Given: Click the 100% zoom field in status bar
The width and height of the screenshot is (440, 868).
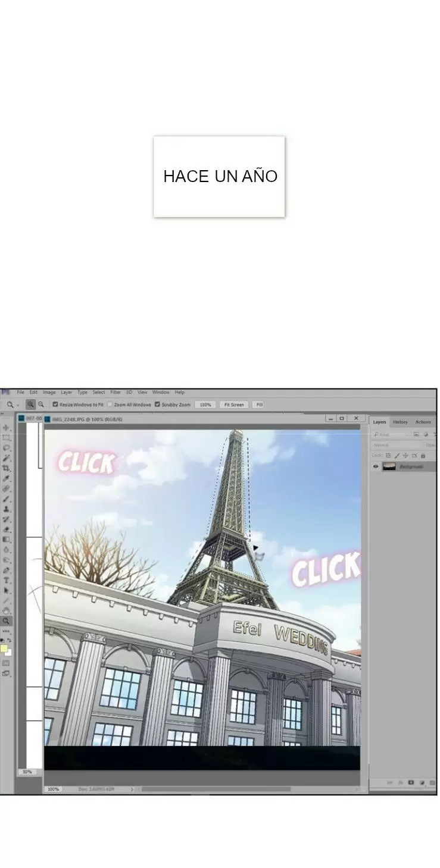Looking at the screenshot, I should click(x=53, y=789).
